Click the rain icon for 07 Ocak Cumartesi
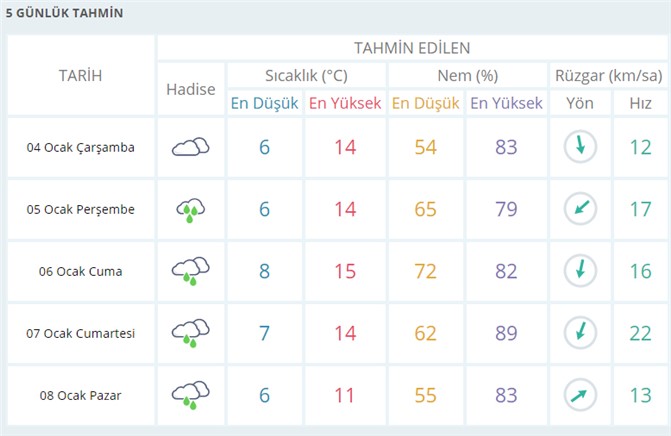 [190, 333]
